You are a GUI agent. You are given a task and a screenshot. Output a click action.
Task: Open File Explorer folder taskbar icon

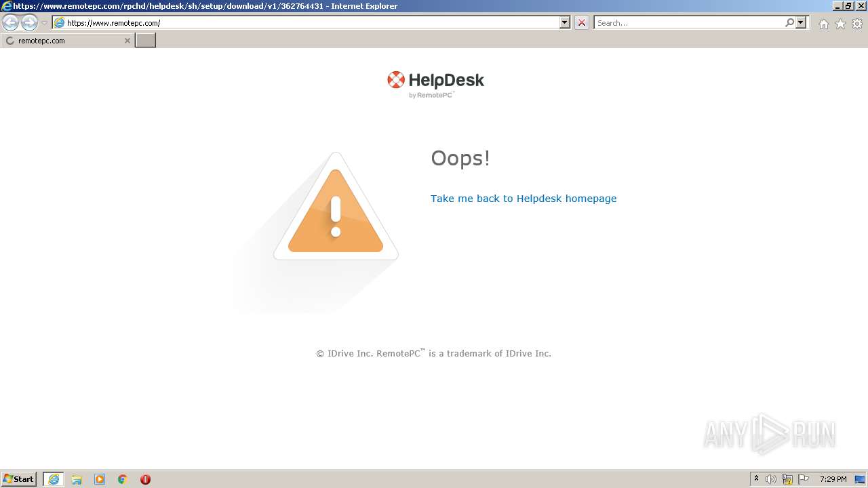point(77,479)
